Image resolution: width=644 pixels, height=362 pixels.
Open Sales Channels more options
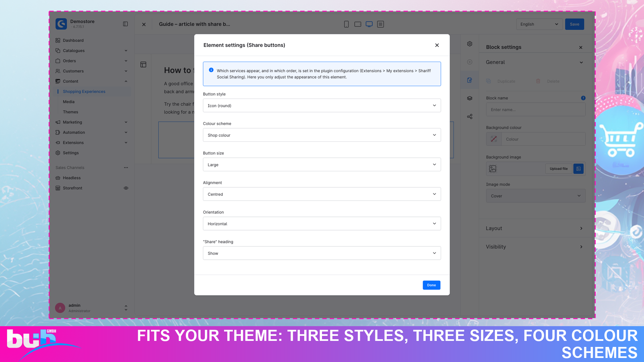[x=126, y=168]
